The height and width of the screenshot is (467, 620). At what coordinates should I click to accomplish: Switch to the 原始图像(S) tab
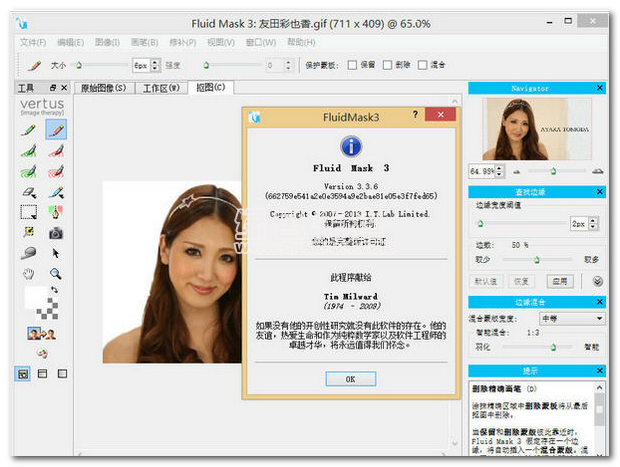click(104, 88)
